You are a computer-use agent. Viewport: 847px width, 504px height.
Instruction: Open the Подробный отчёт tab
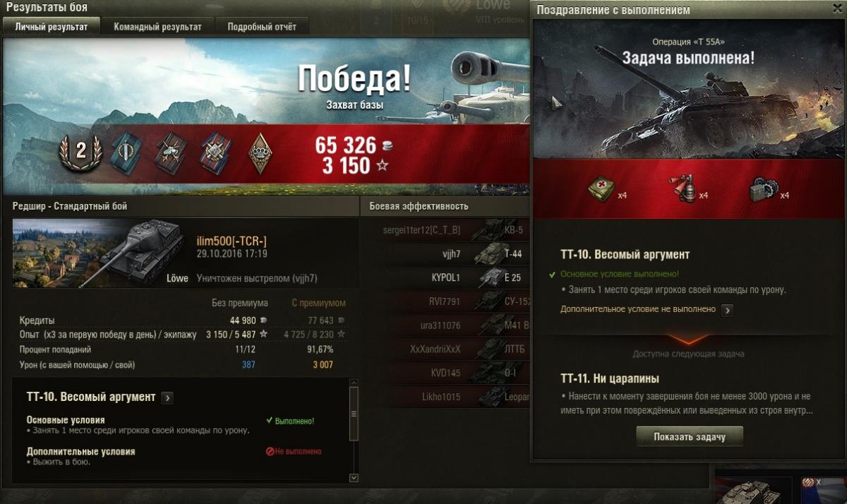click(262, 27)
